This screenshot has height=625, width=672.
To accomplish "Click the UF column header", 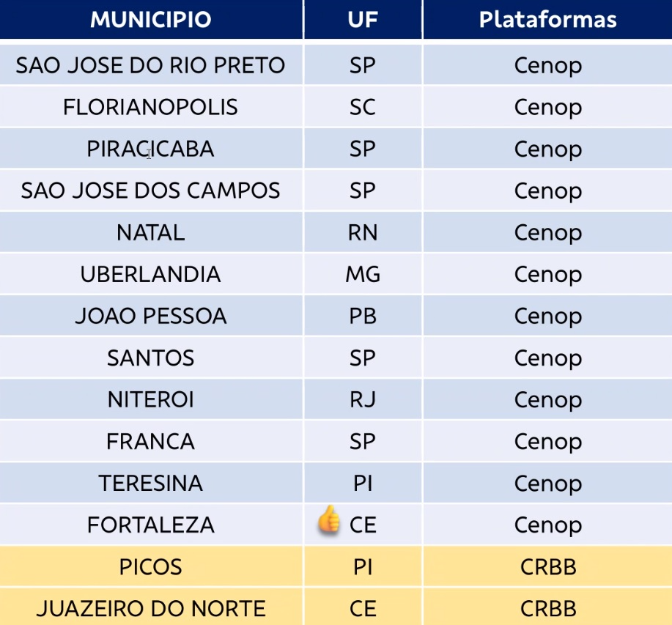I will pyautogui.click(x=363, y=20).
